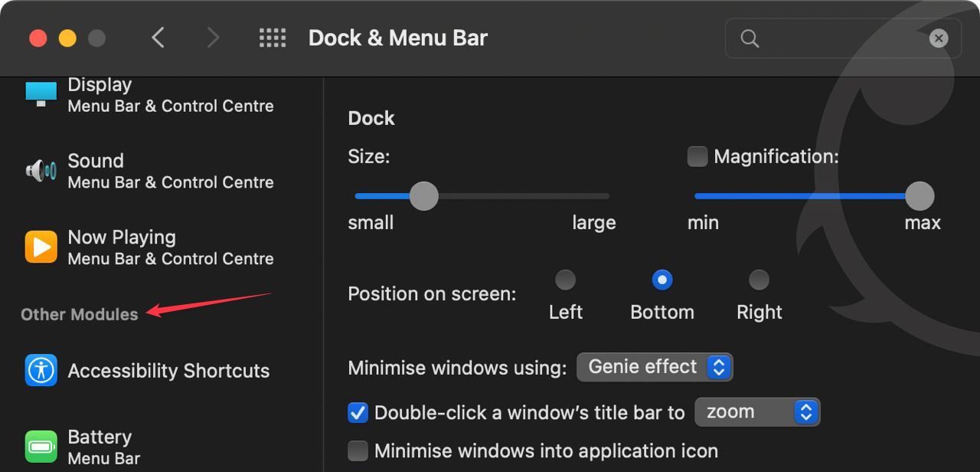Click the Display monitor icon in sidebar

point(41,94)
